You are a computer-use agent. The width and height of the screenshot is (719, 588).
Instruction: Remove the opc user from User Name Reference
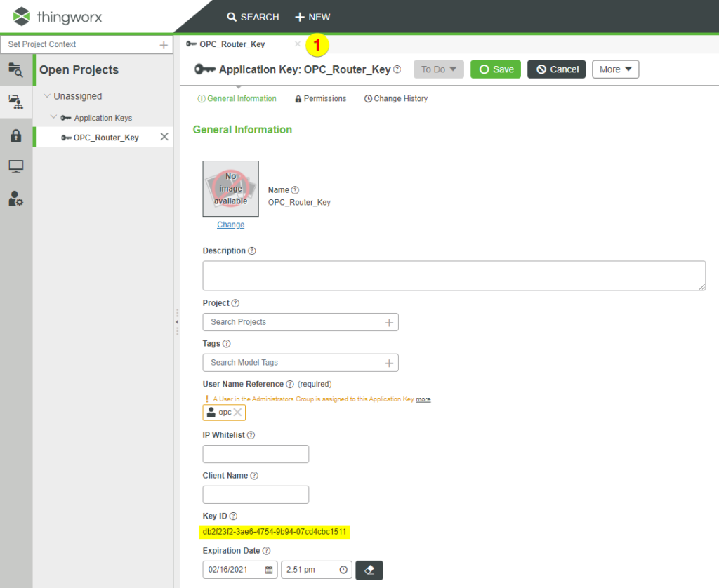(239, 412)
